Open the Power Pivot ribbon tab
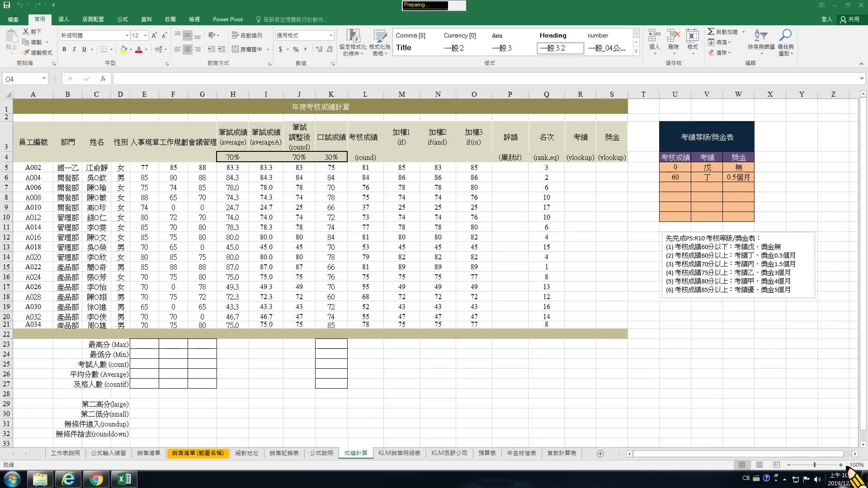The height and width of the screenshot is (488, 868). pyautogui.click(x=227, y=19)
